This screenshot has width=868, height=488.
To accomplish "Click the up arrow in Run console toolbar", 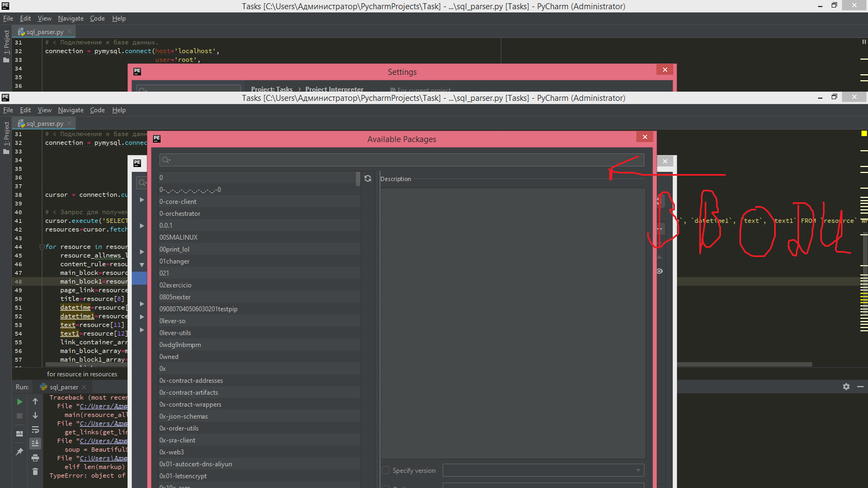I will click(x=35, y=401).
